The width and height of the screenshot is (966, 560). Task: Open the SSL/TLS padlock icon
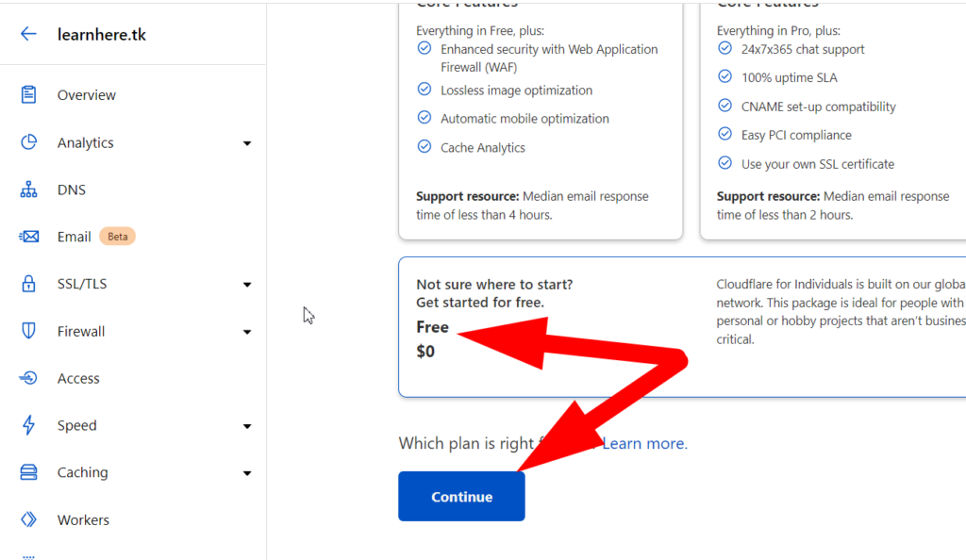(28, 284)
